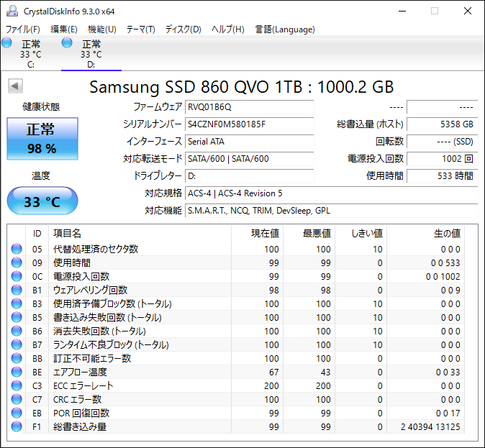Open the テーマ(T) menu

tap(141, 29)
